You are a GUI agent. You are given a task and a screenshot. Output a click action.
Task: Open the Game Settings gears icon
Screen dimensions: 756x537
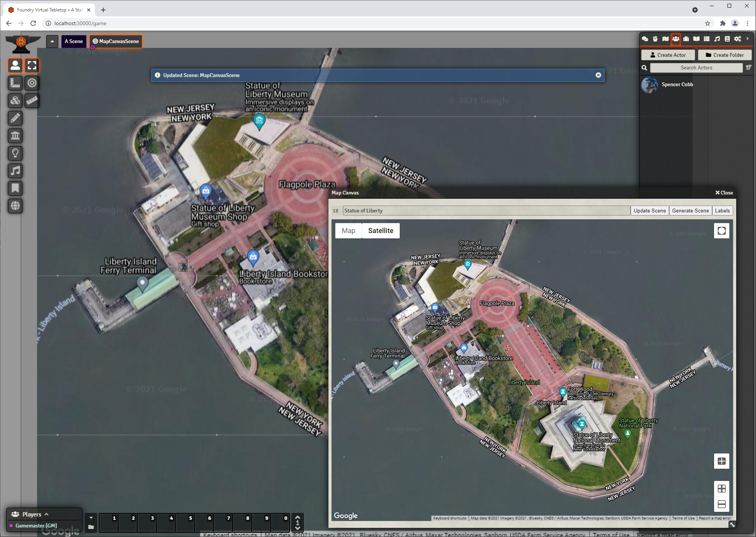738,39
